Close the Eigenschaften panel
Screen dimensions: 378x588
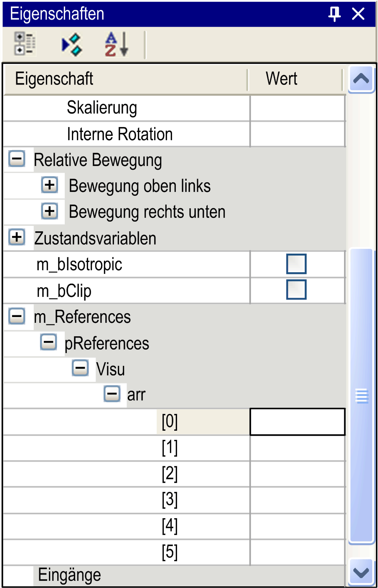pos(358,14)
